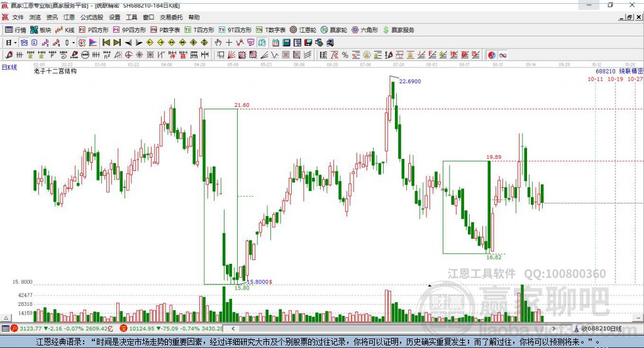Image resolution: width=644 pixels, height=348 pixels.
Task: Select the n² square grid tool
Action: [107, 55]
